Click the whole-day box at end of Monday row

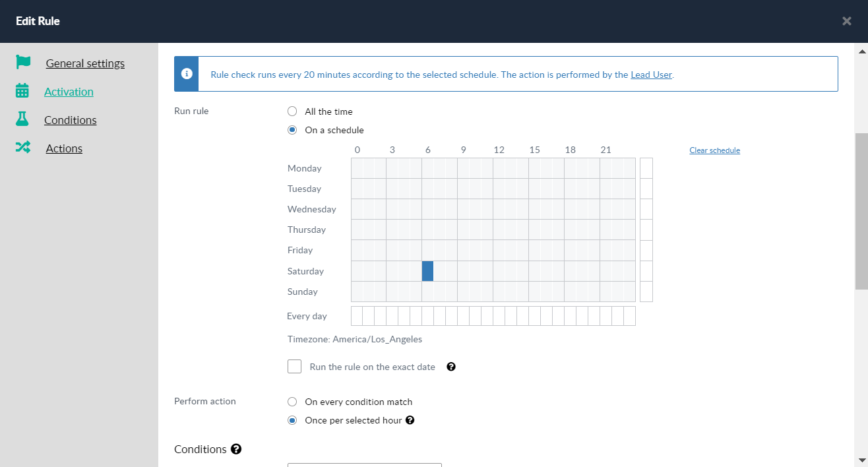[x=646, y=168]
